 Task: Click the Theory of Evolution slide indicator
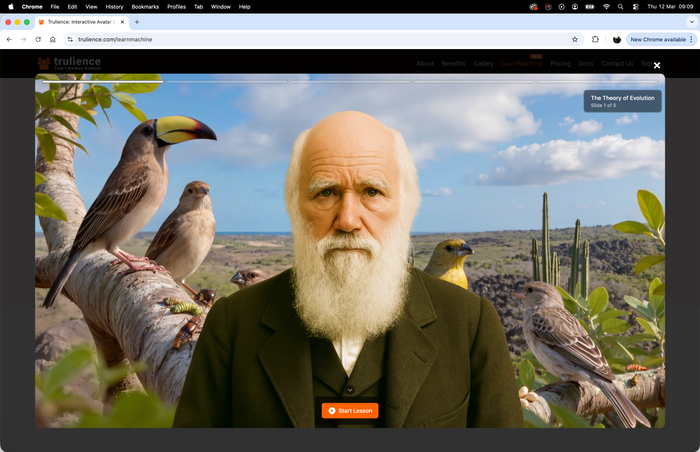[622, 101]
